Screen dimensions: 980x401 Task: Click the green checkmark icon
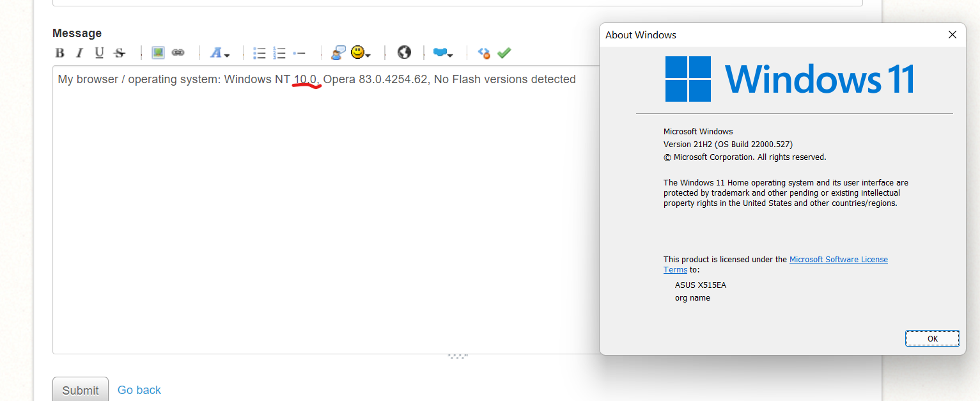pyautogui.click(x=504, y=53)
